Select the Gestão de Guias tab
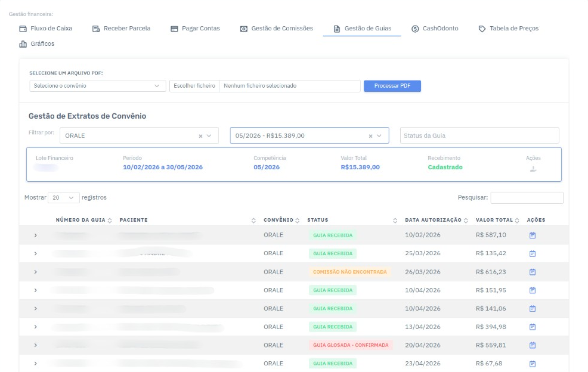 tap(362, 29)
